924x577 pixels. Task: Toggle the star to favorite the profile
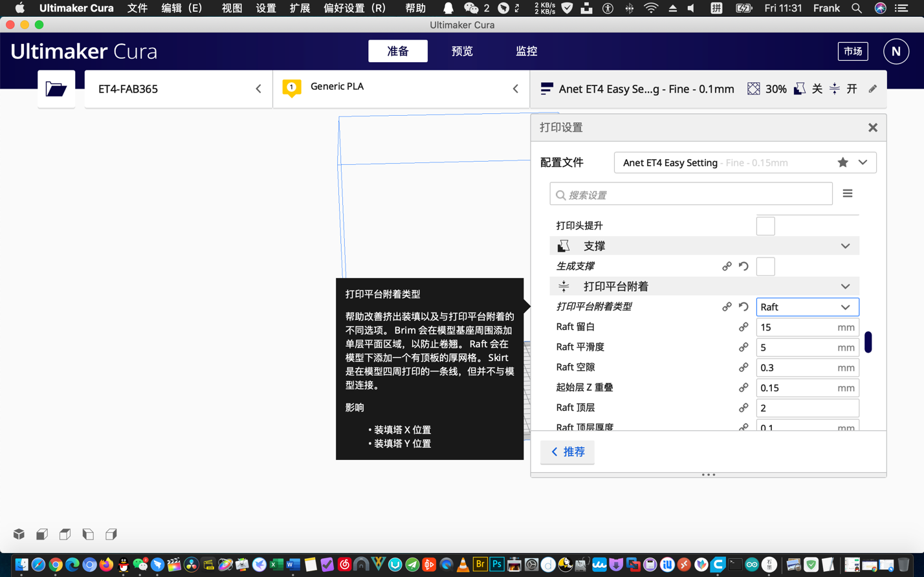pyautogui.click(x=843, y=162)
